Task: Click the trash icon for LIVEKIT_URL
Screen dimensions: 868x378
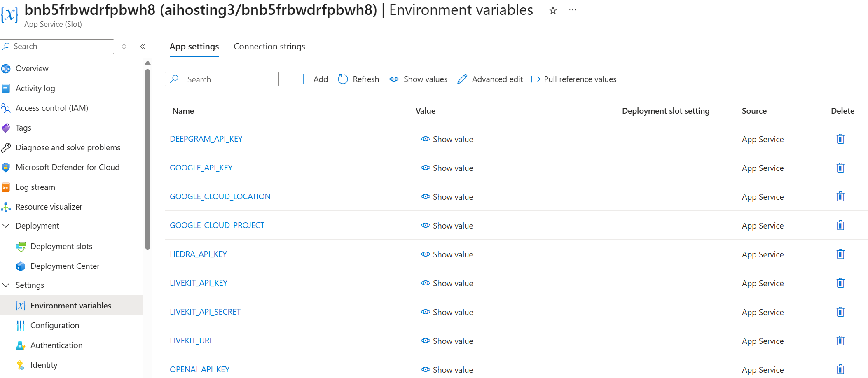Action: pos(840,341)
